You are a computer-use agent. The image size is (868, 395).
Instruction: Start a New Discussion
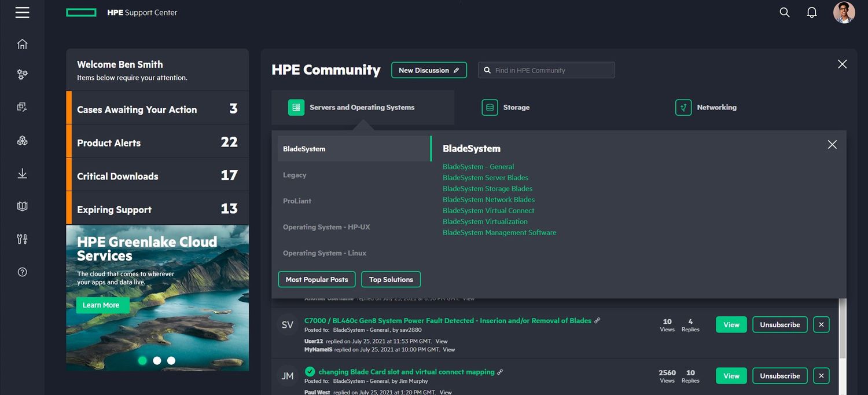(429, 70)
